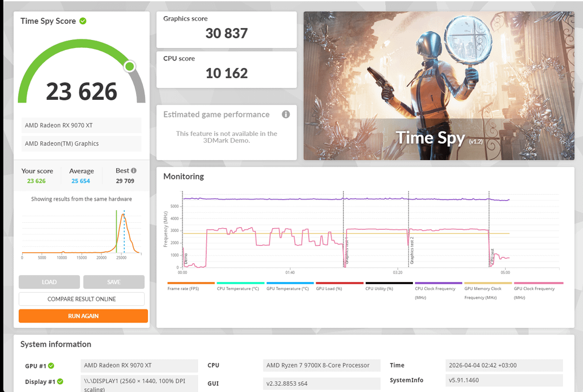Screen dimensions: 583x392
Task: Toggle the GPU Temperature legend entry
Action: click(290, 288)
